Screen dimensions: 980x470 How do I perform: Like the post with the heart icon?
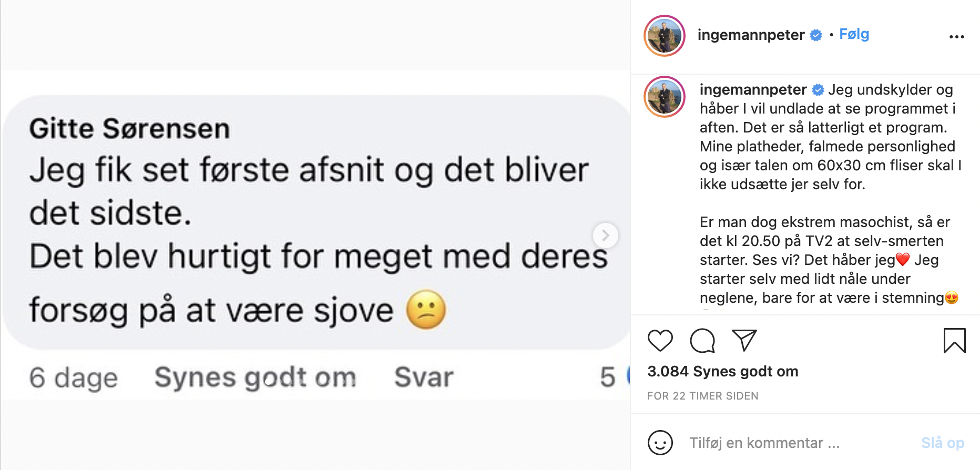click(x=660, y=341)
